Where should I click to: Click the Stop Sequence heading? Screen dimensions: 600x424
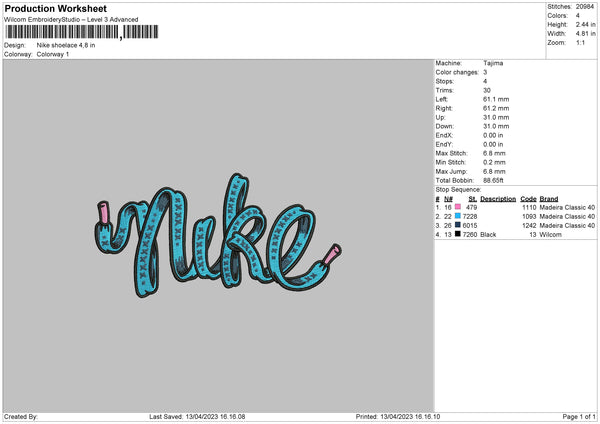[458, 190]
